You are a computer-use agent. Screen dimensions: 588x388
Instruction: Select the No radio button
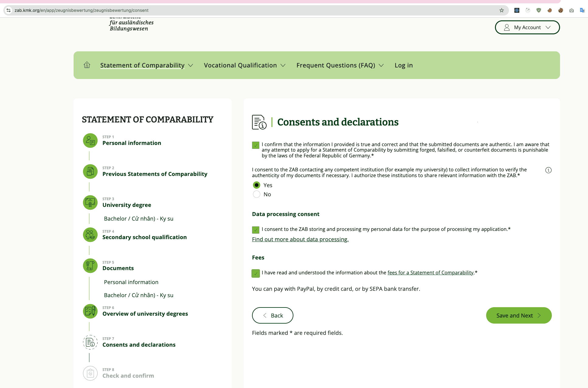tap(257, 194)
